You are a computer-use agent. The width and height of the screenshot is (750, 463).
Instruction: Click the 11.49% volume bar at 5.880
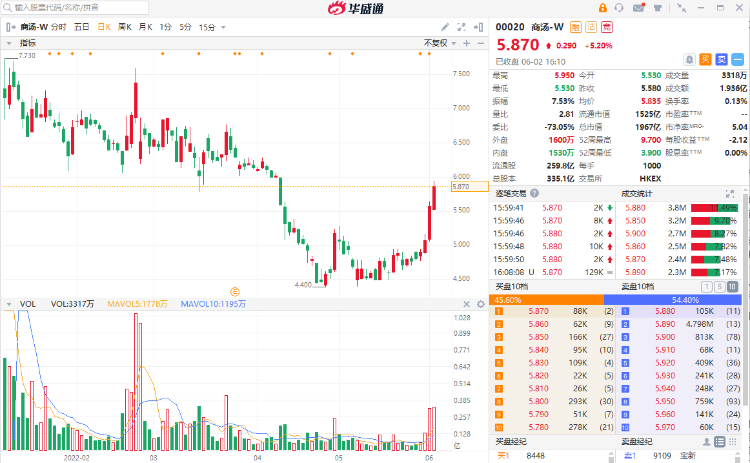pos(714,208)
